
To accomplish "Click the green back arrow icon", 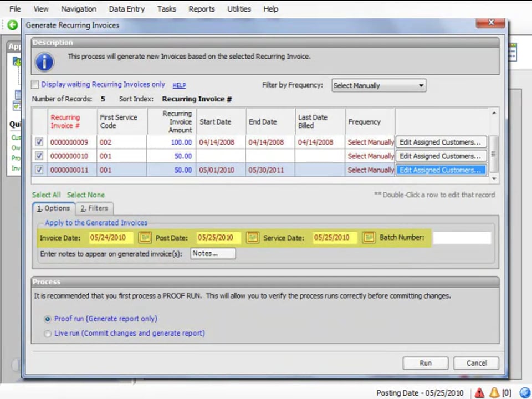I will [13, 25].
